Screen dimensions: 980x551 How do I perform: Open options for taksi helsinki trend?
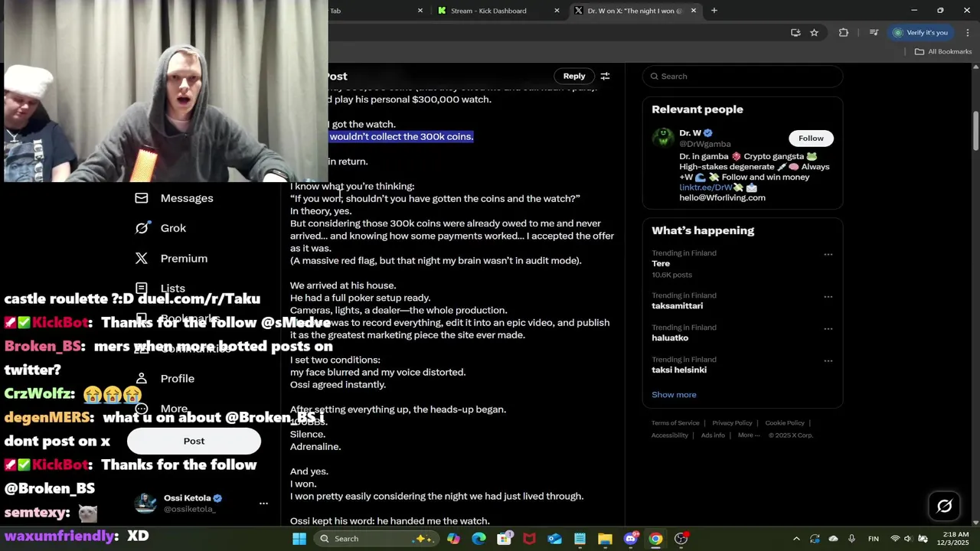[x=828, y=360]
